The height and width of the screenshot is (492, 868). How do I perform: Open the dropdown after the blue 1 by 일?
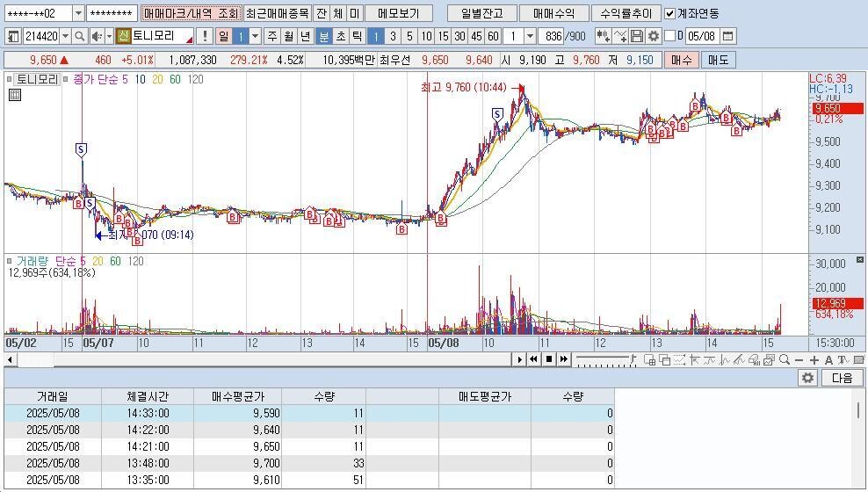pyautogui.click(x=255, y=37)
